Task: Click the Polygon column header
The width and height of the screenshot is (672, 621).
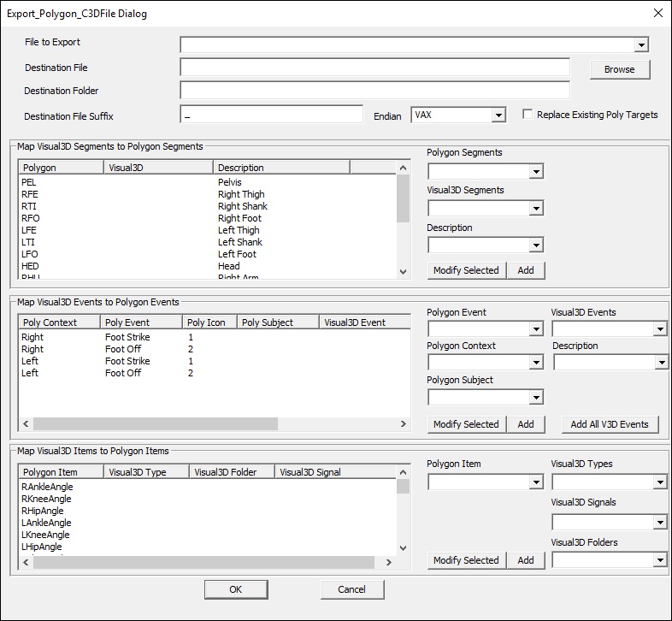Action: click(61, 168)
